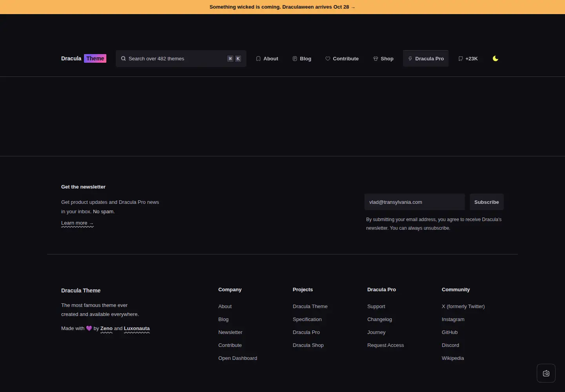Click the K shortcut key badge
The width and height of the screenshot is (565, 392).
pos(238,59)
